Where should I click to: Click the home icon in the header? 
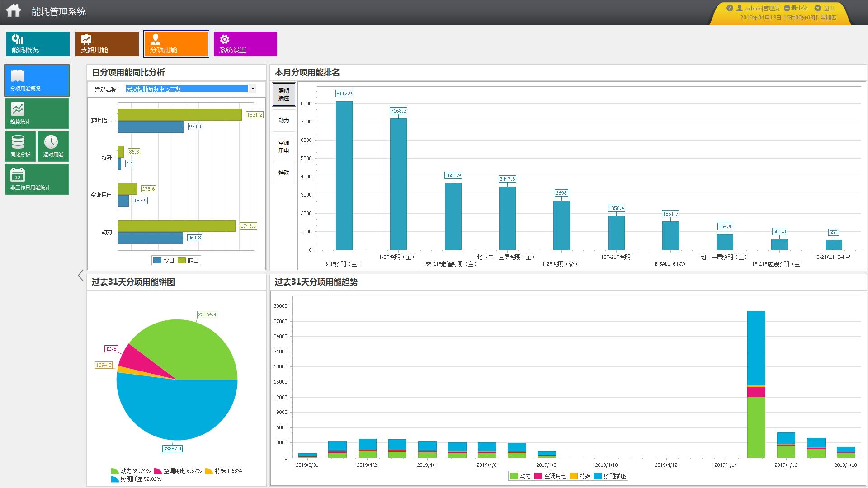14,10
